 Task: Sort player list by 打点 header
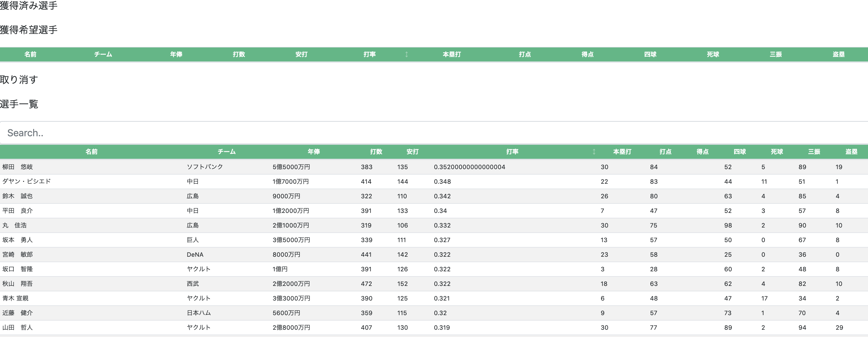coord(666,152)
